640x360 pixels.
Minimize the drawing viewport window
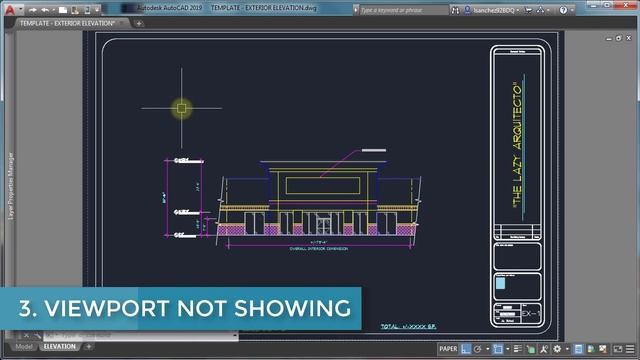609,38
